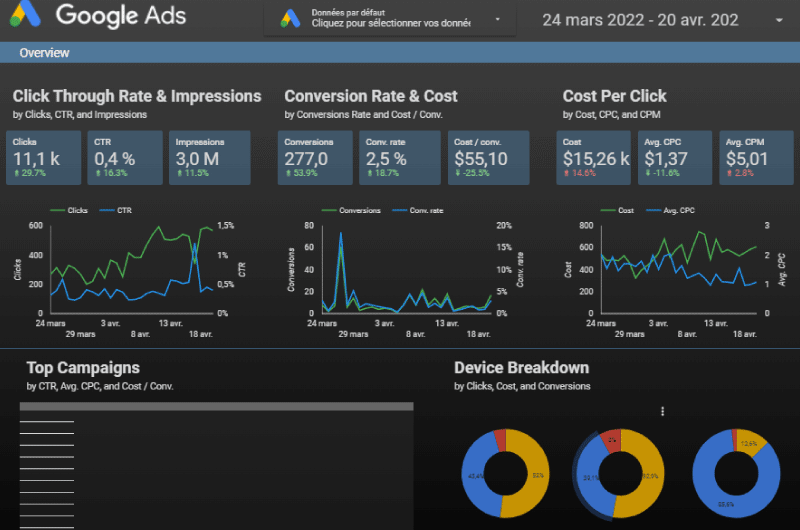This screenshot has width=800, height=530.
Task: Select the Avg. CPM $5,01 scorecard
Action: [x=756, y=157]
